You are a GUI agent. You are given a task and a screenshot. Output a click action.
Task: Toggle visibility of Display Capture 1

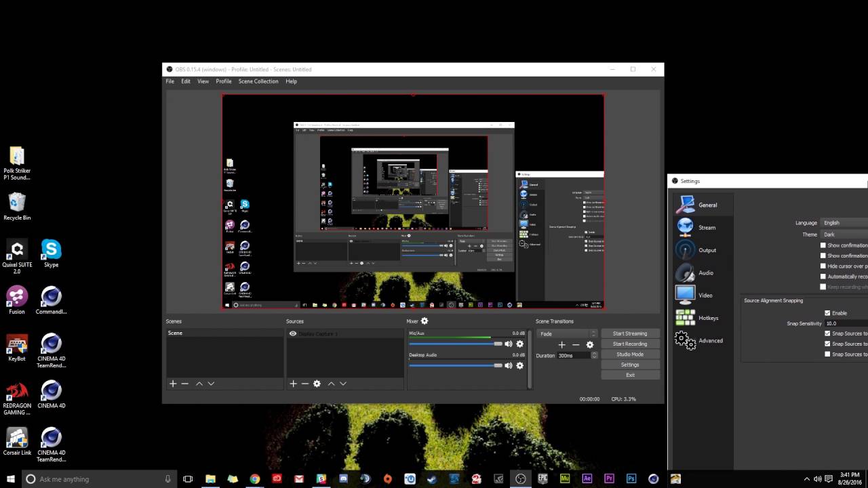292,333
